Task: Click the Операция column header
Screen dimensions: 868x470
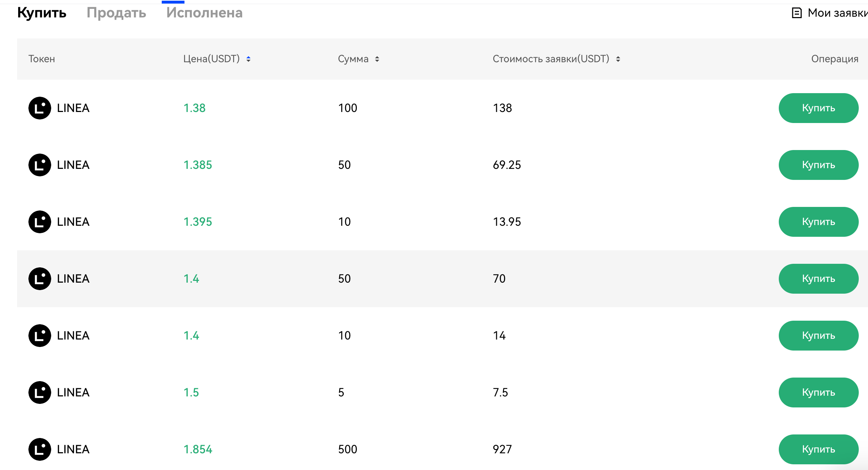Action: (835, 59)
